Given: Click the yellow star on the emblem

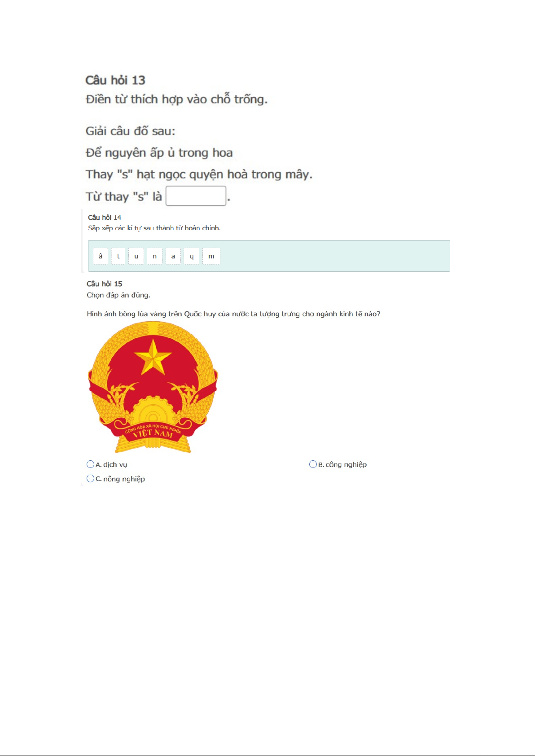Looking at the screenshot, I should pos(153,357).
